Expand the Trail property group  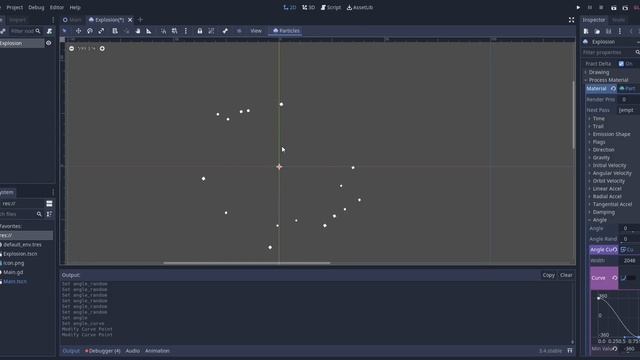click(x=598, y=126)
